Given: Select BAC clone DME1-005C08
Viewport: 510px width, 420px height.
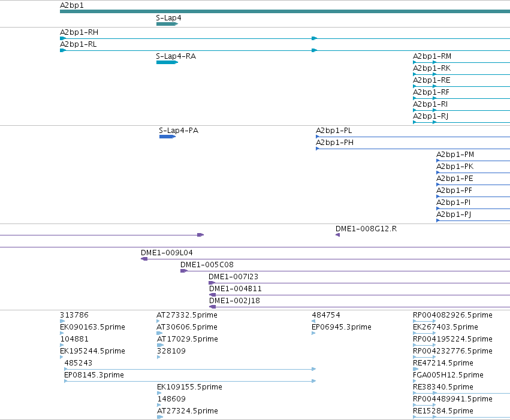Looking at the screenshot, I should click(x=207, y=265).
